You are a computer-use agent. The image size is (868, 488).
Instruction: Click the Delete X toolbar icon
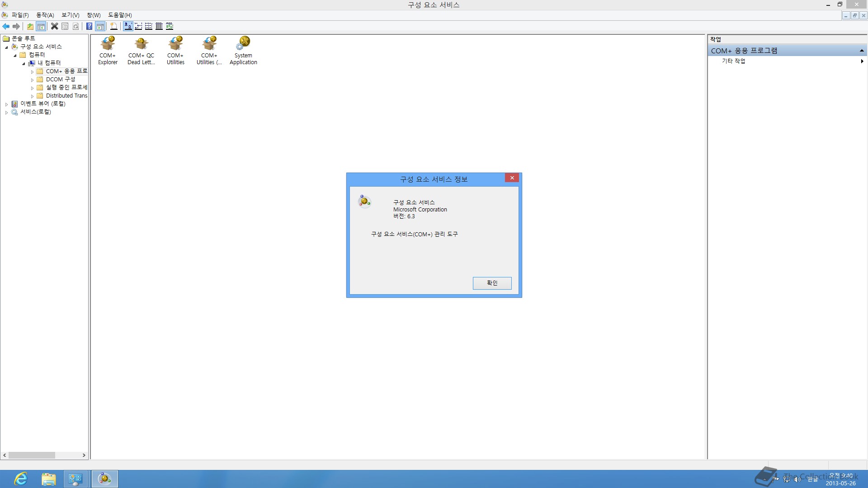(x=54, y=26)
